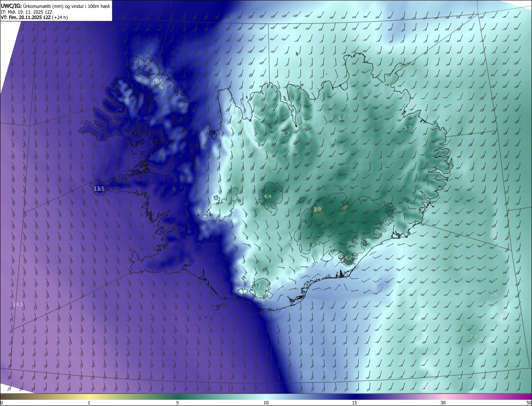Click the 7.6 value label on the map

click(493, 295)
